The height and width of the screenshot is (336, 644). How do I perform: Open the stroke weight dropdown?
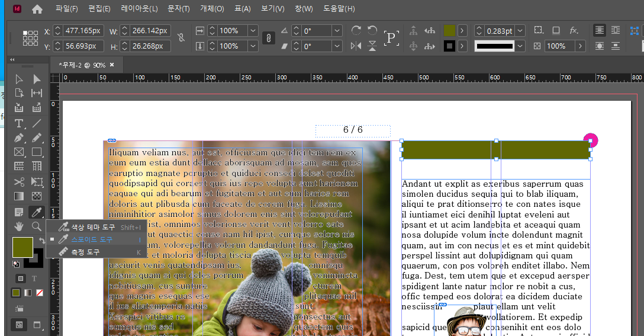(520, 31)
